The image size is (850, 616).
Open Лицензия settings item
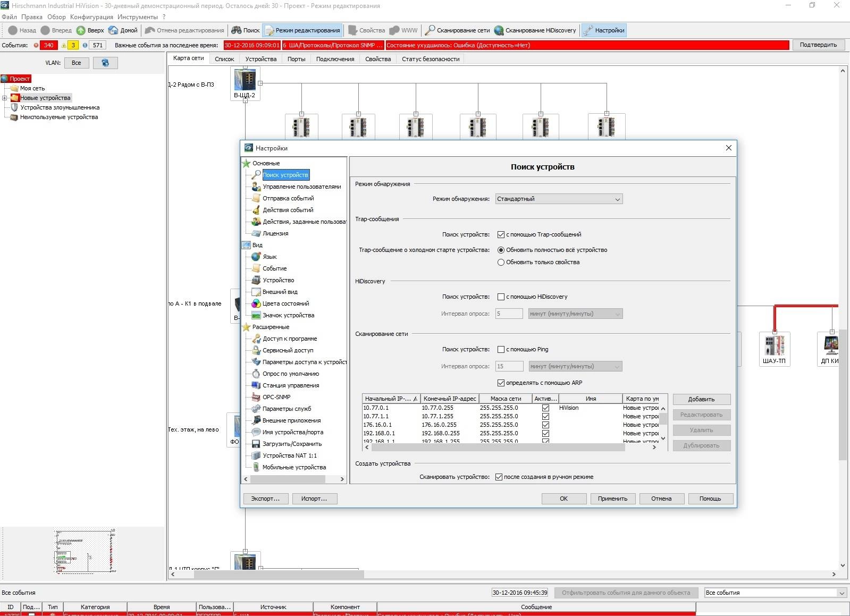pyautogui.click(x=275, y=233)
